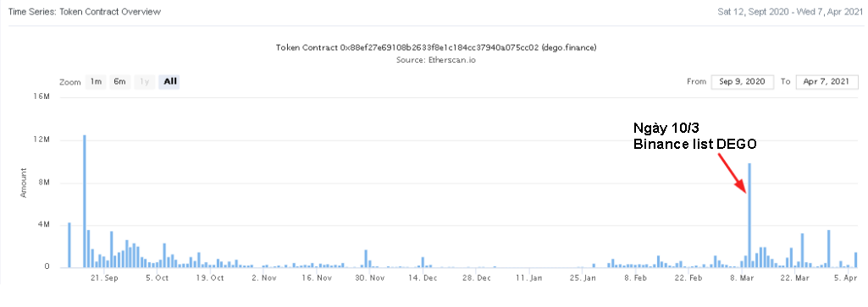Screen dimensions: 868x307
Task: Select the tallest bar near 21. Sep
Action: 85,201
